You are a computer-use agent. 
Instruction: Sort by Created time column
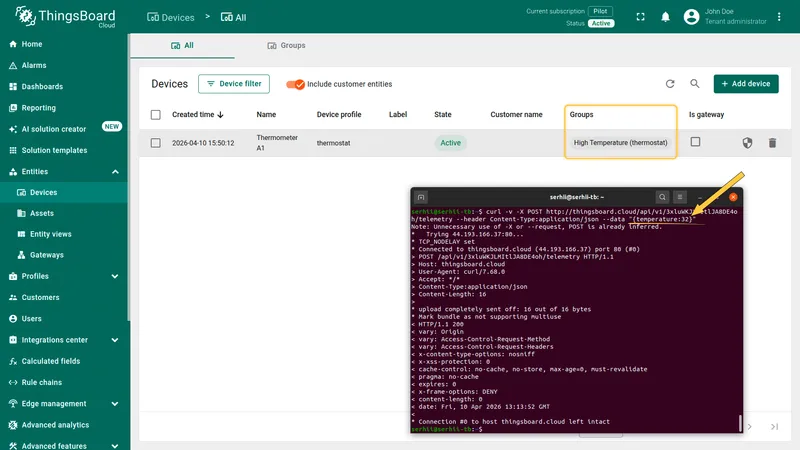pos(198,115)
